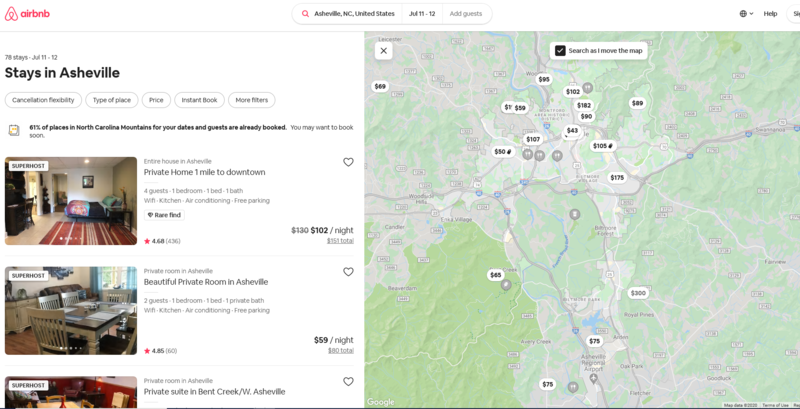This screenshot has height=409, width=800.
Task: Click the Asheville Regional Airport pin
Action: (593, 378)
